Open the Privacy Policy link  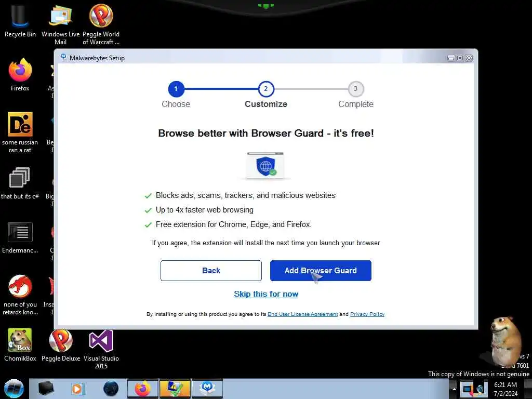point(367,314)
